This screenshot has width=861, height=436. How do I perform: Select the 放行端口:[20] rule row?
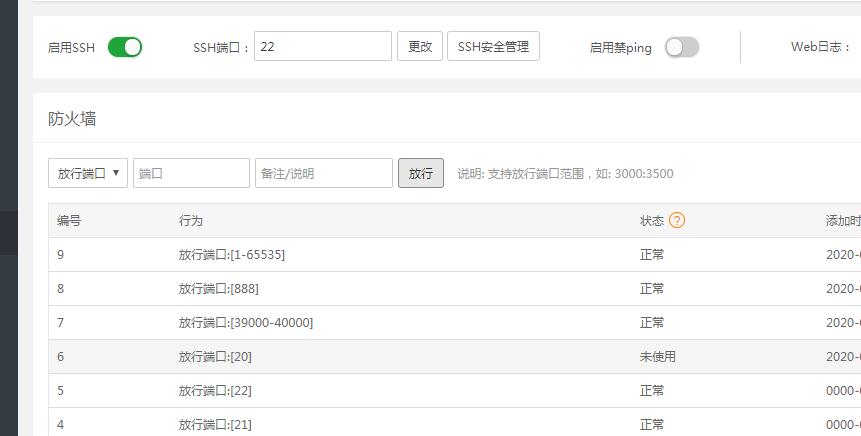[213, 357]
